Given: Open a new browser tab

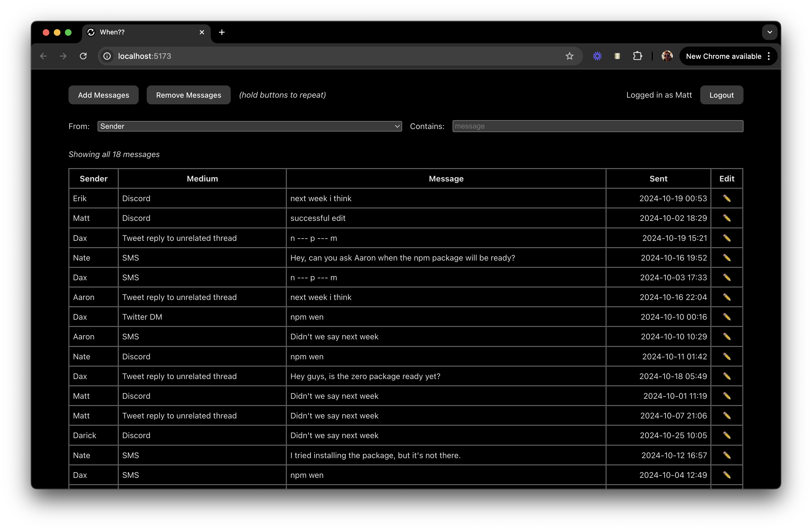Looking at the screenshot, I should tap(222, 32).
